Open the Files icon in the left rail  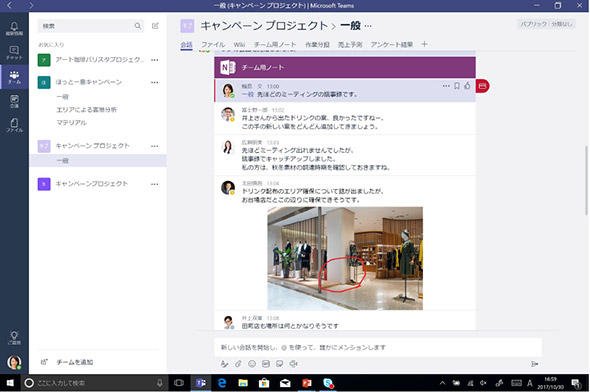coord(14,125)
